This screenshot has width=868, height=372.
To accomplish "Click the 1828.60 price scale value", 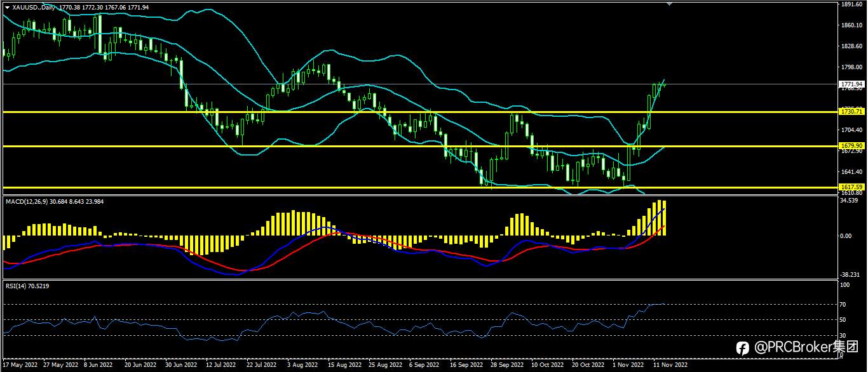I will tap(851, 46).
